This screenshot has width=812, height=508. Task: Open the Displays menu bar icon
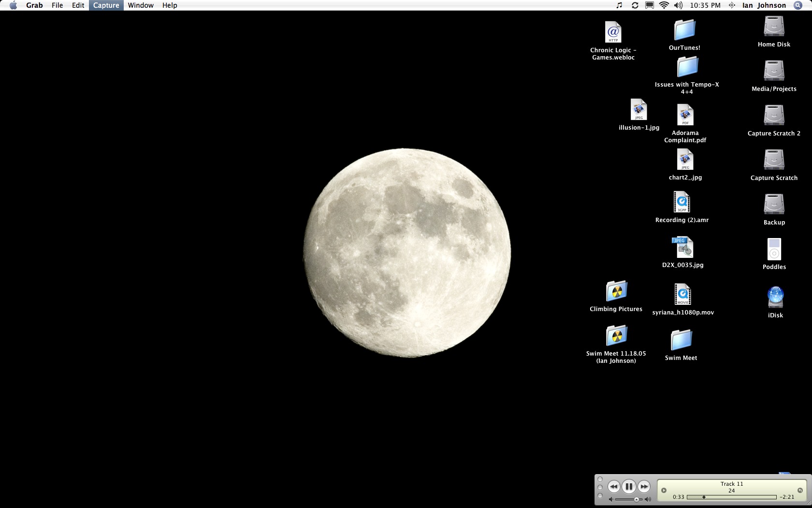(650, 5)
